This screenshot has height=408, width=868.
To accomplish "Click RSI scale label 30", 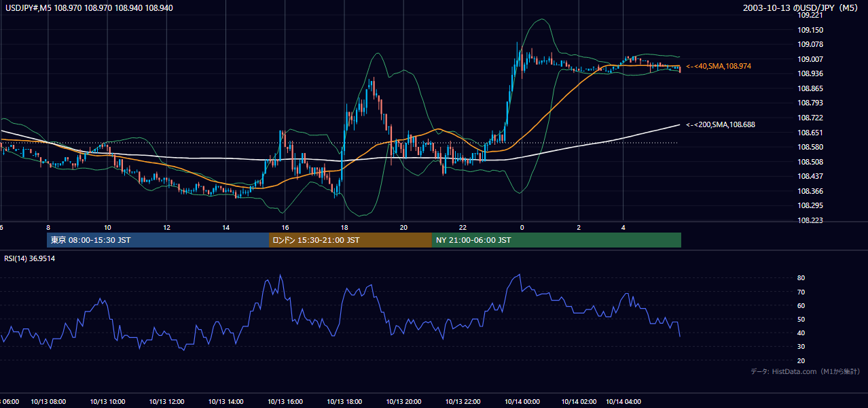I will (801, 347).
